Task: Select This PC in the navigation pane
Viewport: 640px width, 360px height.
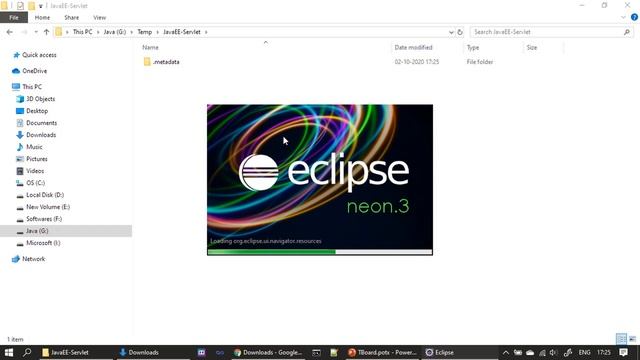Action: (32, 87)
